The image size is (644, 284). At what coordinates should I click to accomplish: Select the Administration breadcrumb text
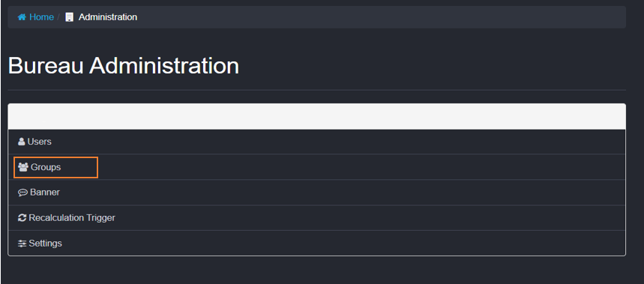[108, 17]
